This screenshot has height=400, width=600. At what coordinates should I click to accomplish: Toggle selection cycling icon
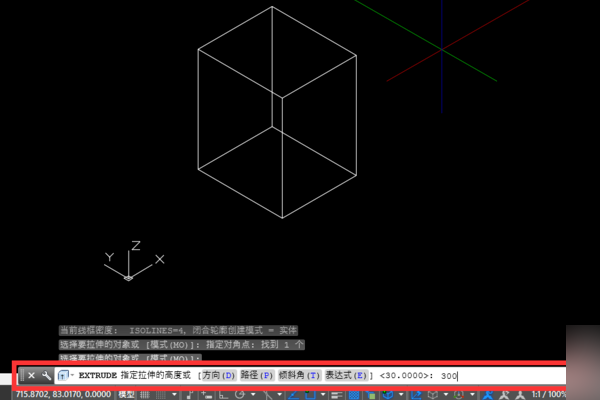[x=371, y=395]
